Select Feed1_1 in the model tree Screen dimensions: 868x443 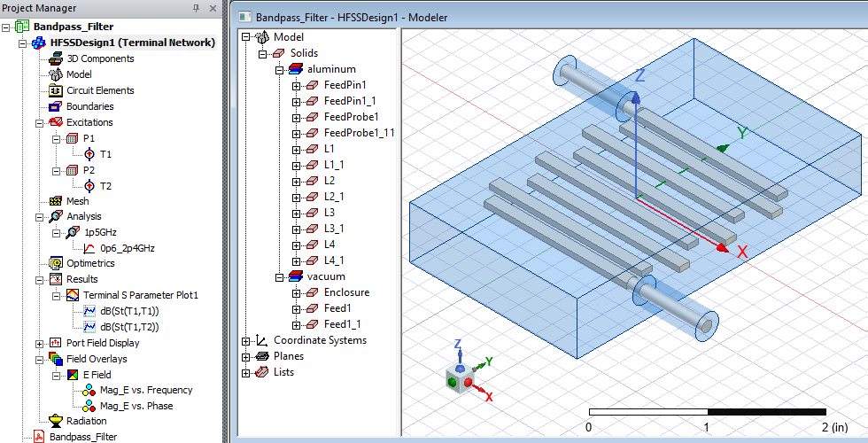(x=342, y=324)
